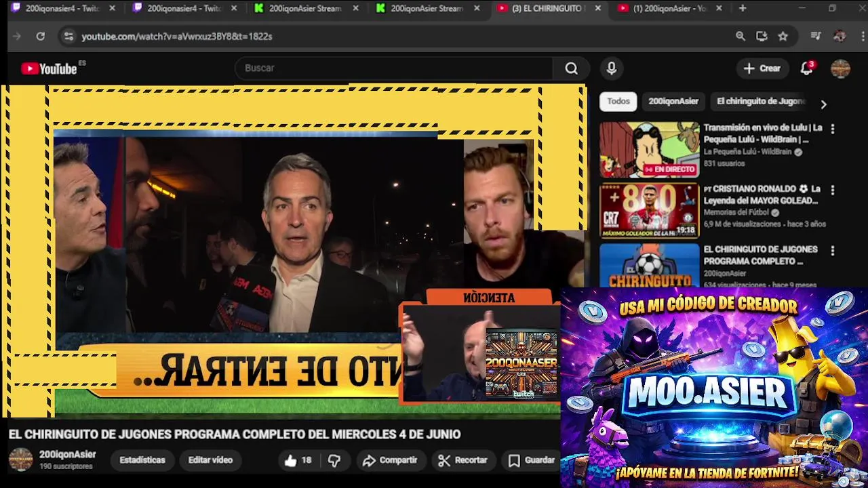Open options for Cristiano Ronaldo video
This screenshot has height=488, width=868.
[x=833, y=190]
